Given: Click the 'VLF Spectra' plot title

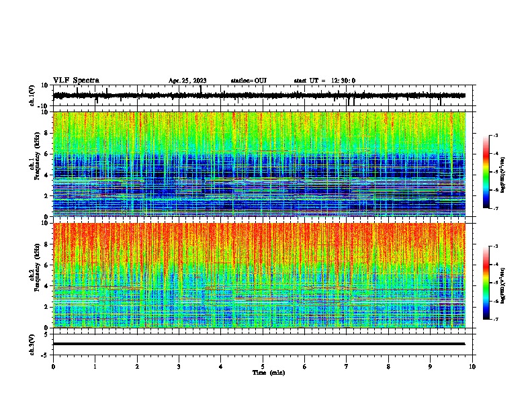Looking at the screenshot, I should point(76,81).
